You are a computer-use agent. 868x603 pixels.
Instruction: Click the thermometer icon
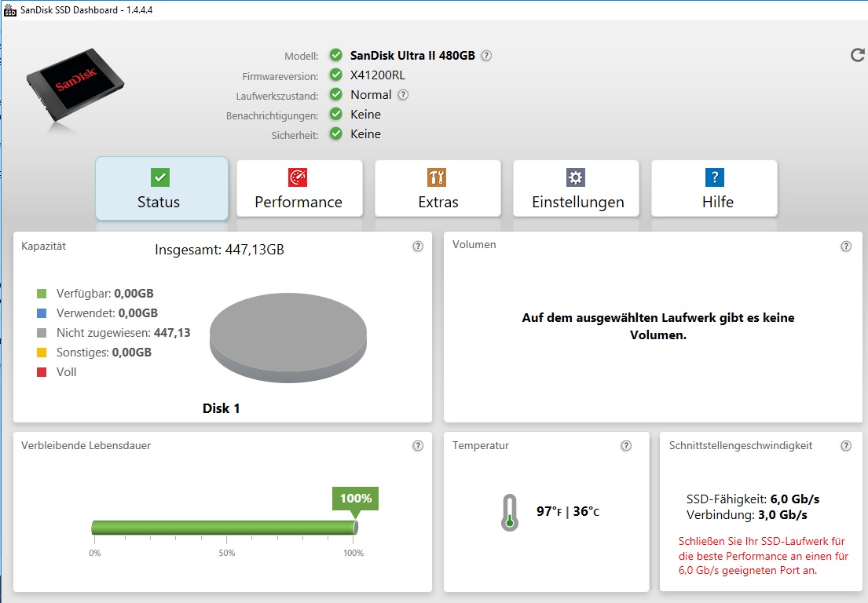[x=509, y=512]
